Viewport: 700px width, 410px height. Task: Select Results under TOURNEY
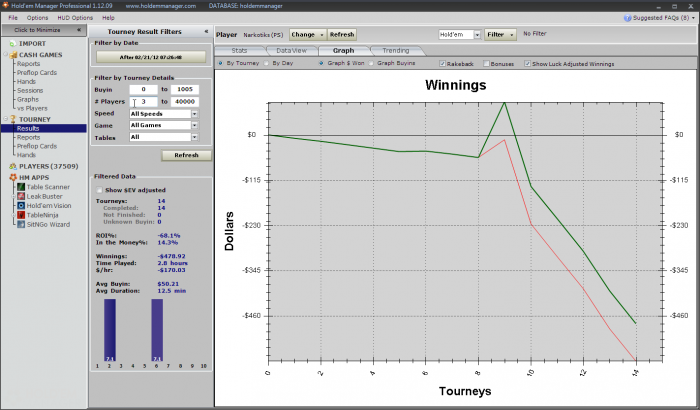[44, 128]
